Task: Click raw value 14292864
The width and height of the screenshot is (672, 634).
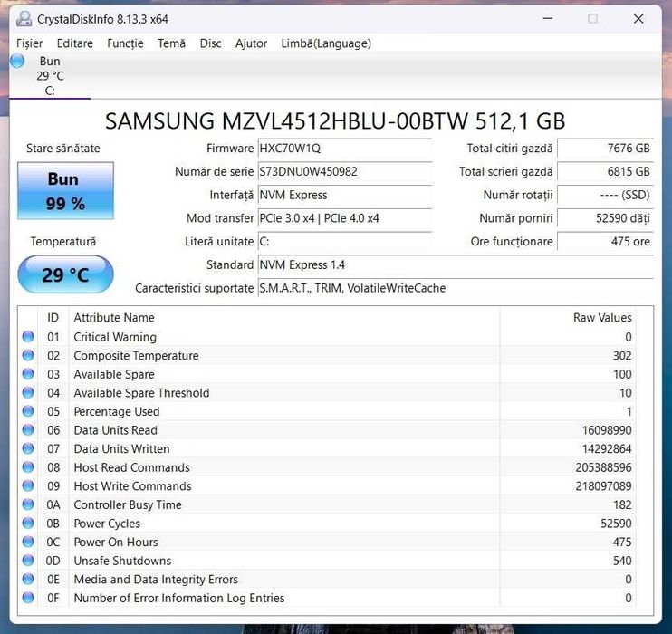Action: [607, 449]
